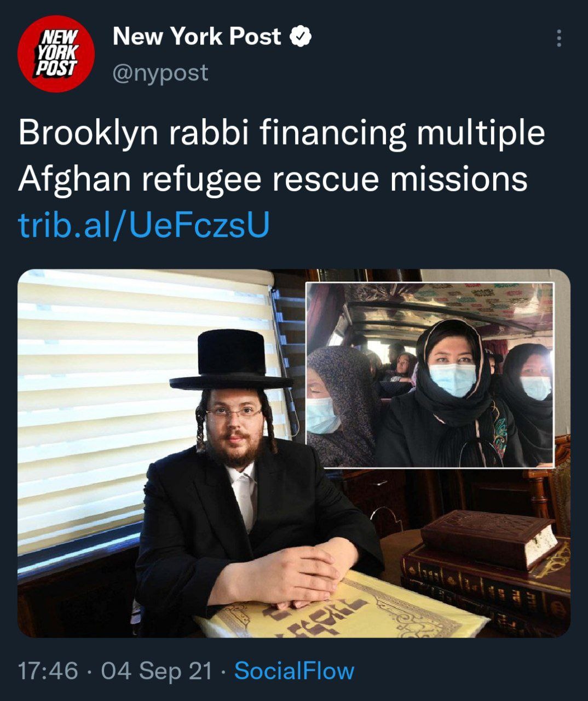
Task: Select the tweet headline text
Action: (281, 156)
